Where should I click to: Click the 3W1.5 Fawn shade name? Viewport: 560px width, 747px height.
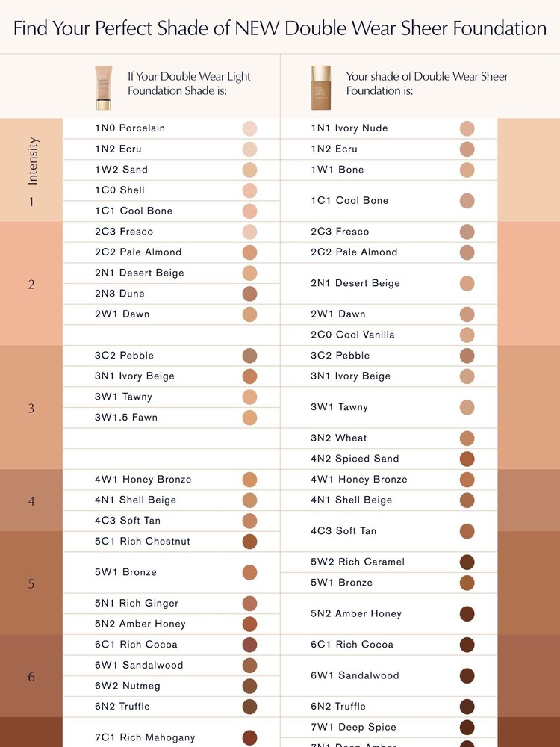[125, 418]
